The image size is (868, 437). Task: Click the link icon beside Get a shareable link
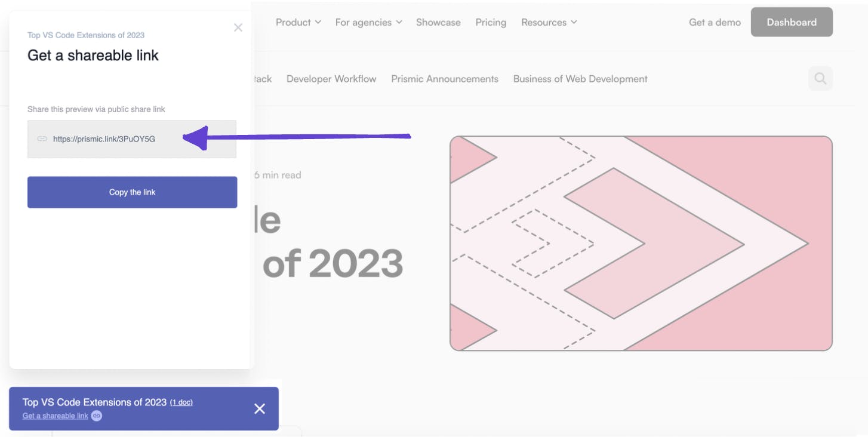pyautogui.click(x=96, y=416)
